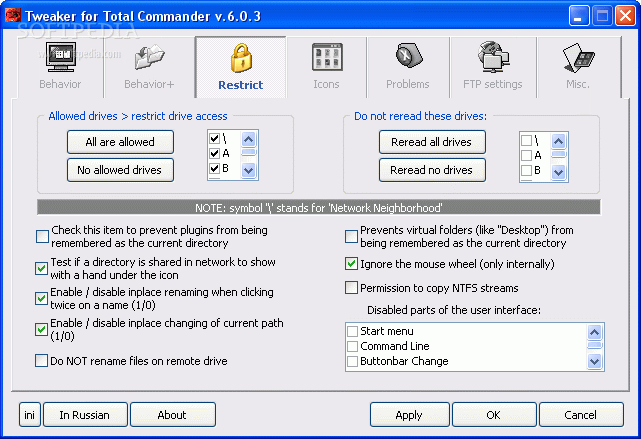The image size is (641, 439).
Task: Open the Behavior tab monitor icon
Action: (x=61, y=57)
